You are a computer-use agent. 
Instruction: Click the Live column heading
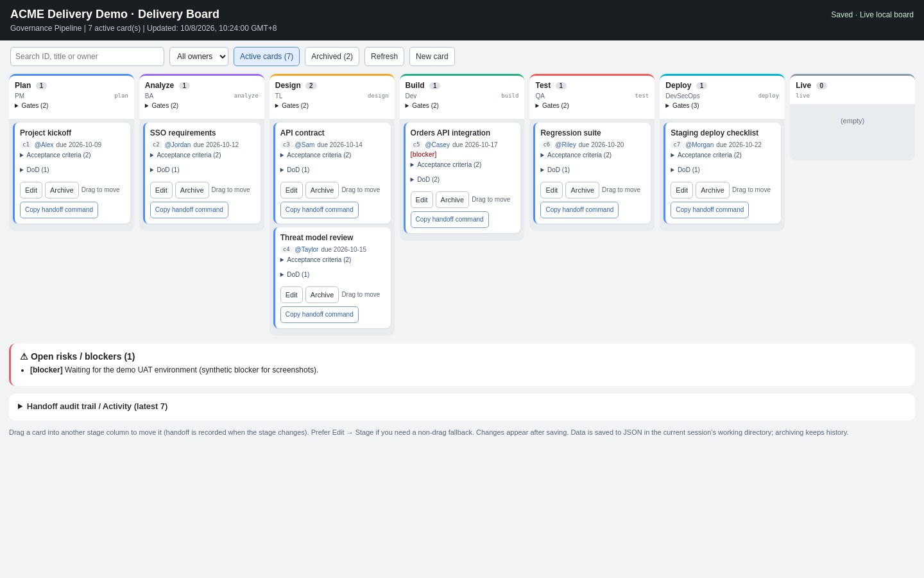803,85
